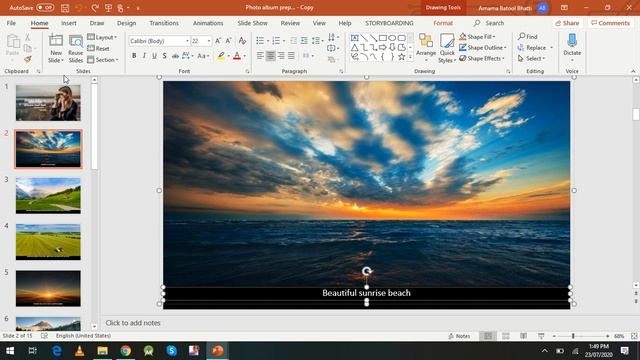640x360 pixels.
Task: Save the presentation with the disk icon
Action: tap(65, 8)
